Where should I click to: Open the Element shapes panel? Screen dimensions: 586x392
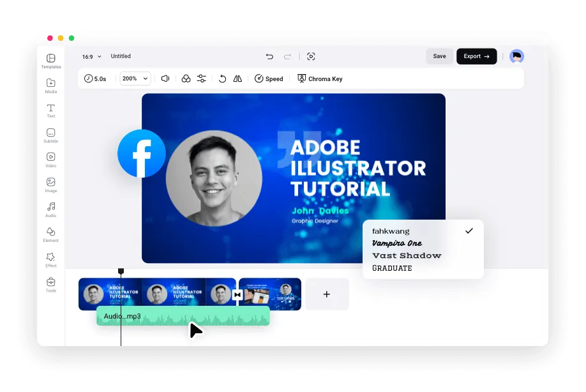coord(51,234)
